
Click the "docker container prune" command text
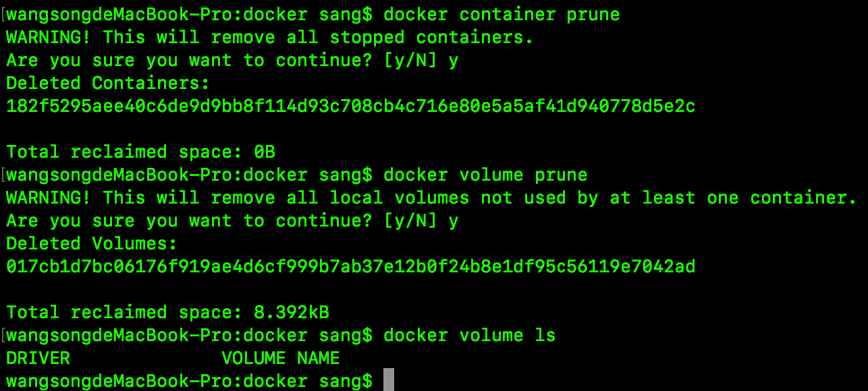(501, 14)
